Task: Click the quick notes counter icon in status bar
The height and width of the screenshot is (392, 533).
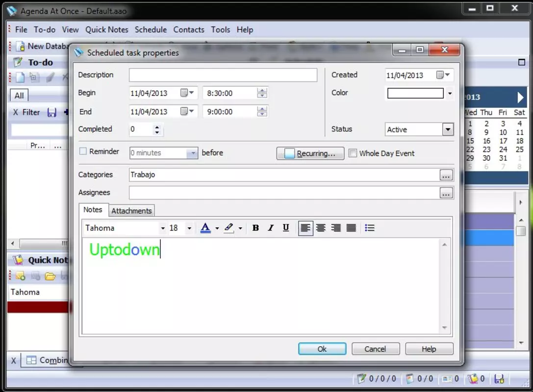Action: (x=473, y=378)
